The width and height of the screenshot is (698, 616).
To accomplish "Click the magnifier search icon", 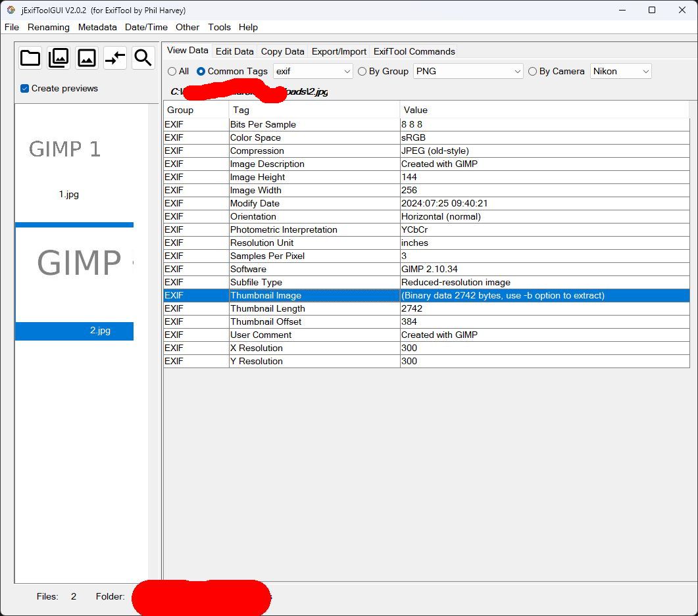I will [x=143, y=58].
